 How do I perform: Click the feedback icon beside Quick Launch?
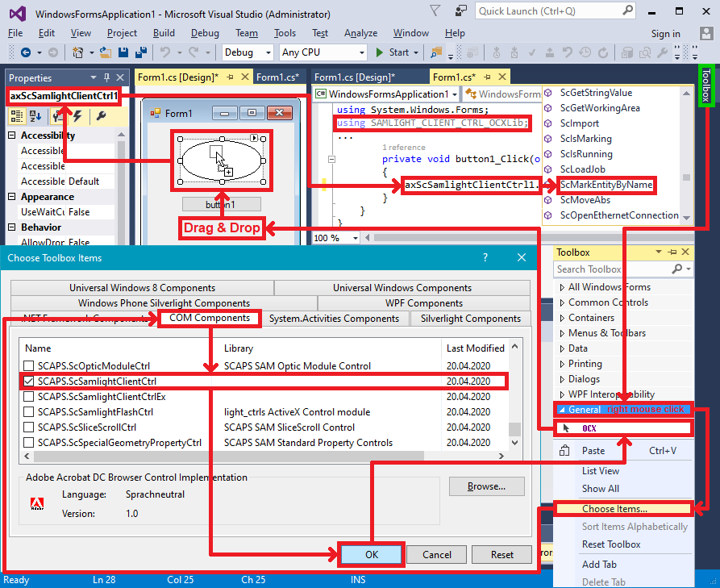tap(460, 11)
